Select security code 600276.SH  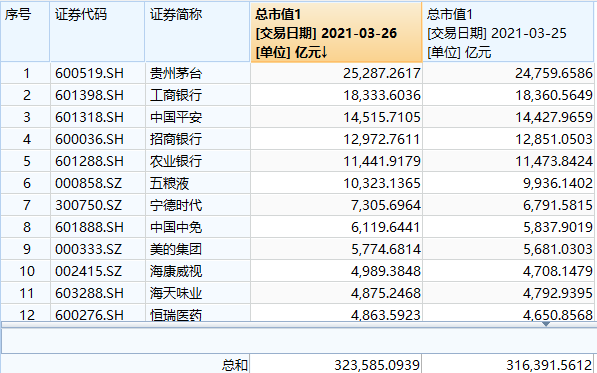coord(89,315)
